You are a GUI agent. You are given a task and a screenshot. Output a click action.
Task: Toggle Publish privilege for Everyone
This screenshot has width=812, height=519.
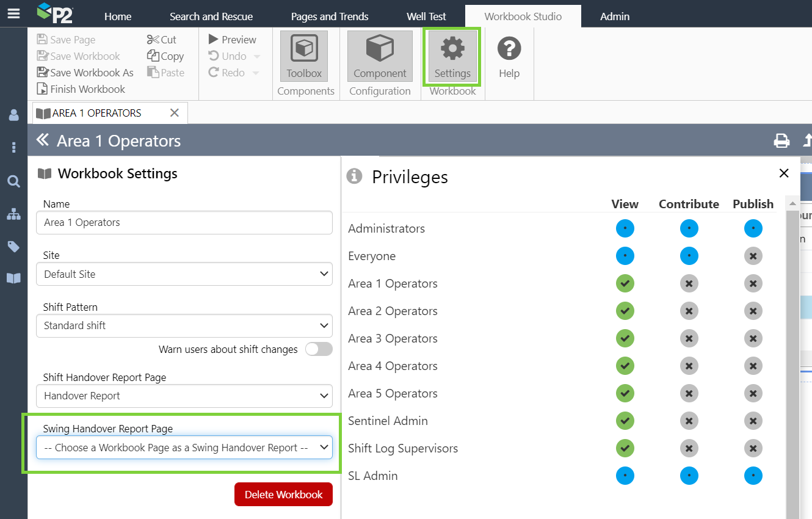(x=753, y=256)
